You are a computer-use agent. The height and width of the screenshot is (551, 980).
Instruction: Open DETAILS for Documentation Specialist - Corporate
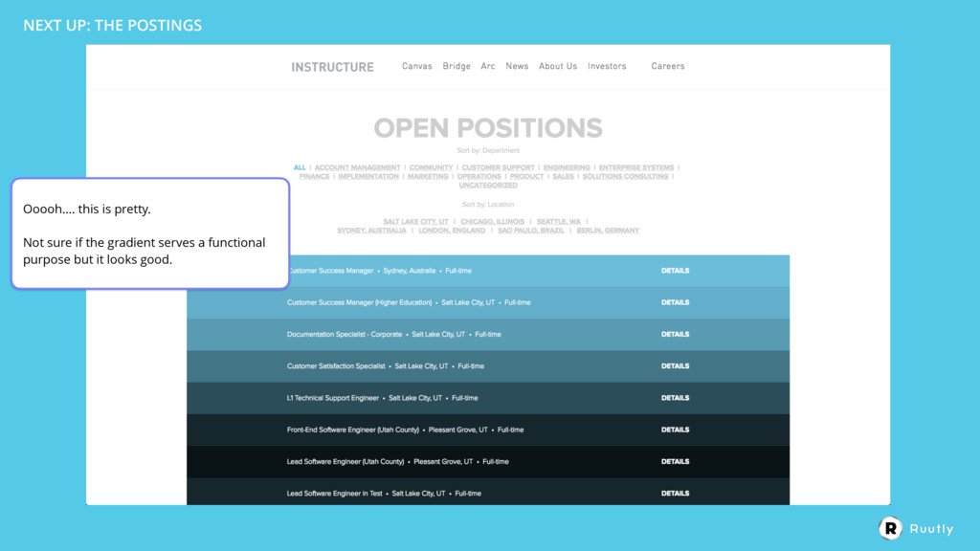[675, 334]
